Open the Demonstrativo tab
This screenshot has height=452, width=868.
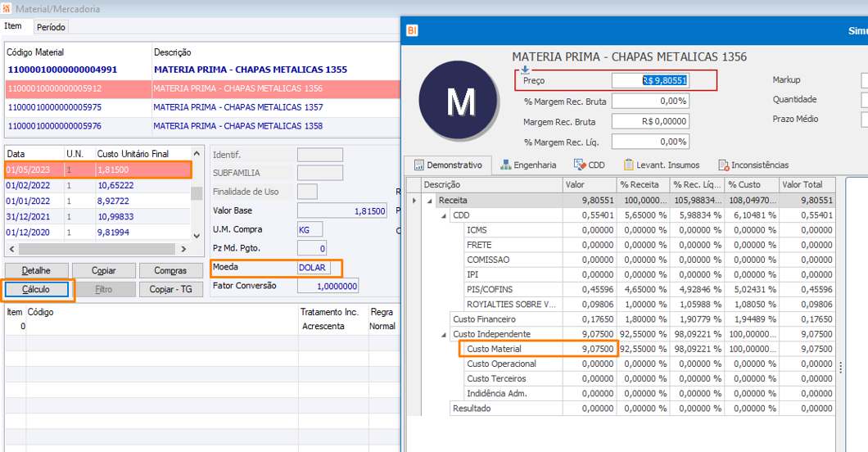[x=448, y=165]
